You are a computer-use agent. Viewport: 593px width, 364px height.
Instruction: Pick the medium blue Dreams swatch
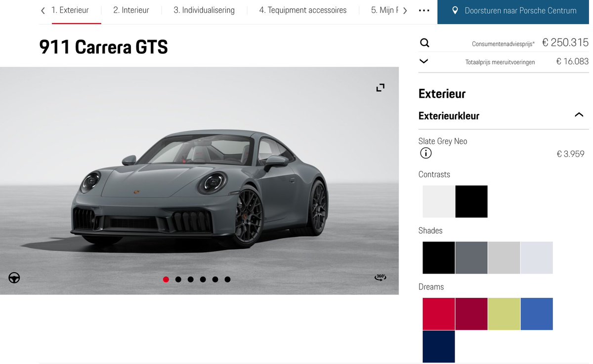click(537, 314)
